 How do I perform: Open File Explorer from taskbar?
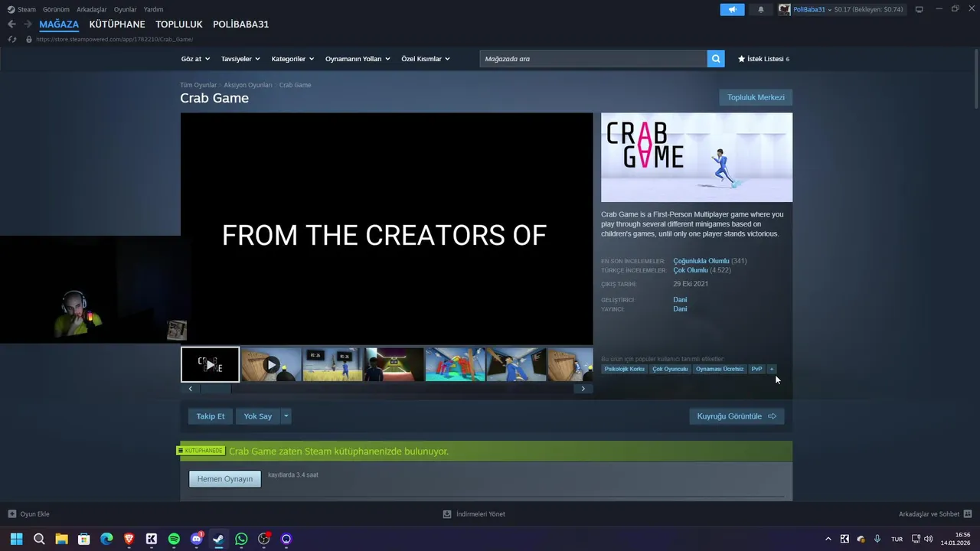(x=61, y=539)
